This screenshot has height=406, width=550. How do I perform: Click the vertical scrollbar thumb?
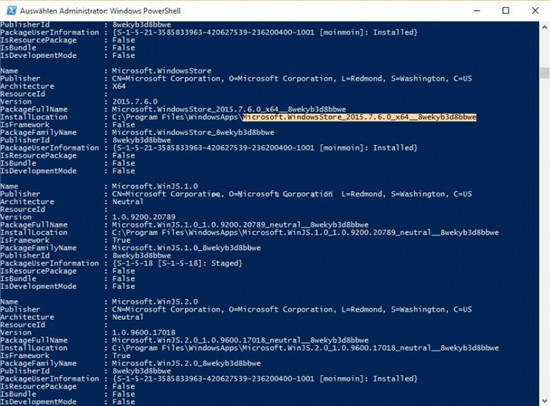(544, 73)
